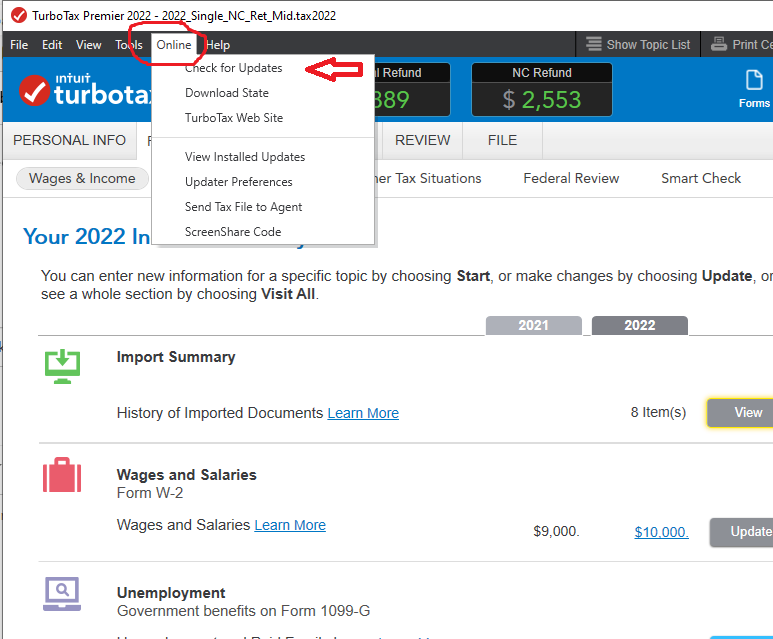Viewport: 773px width, 639px height.
Task: Open the FILE tab
Action: point(502,141)
